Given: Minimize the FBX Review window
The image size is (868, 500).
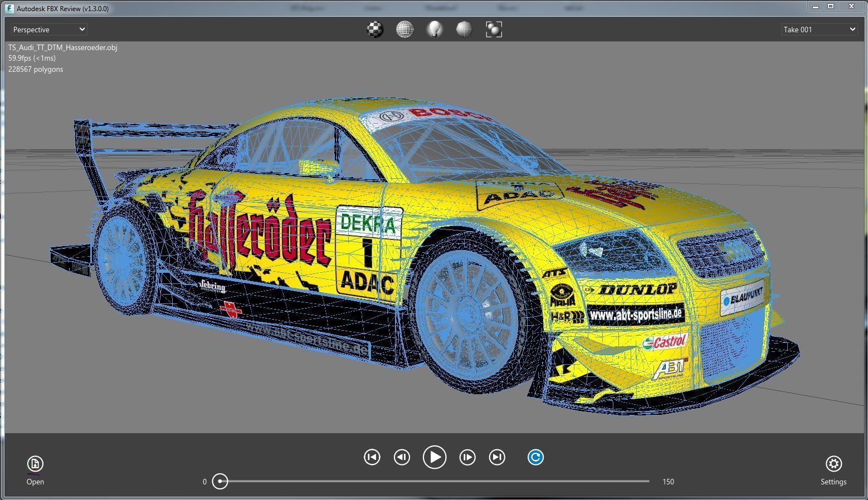Looking at the screenshot, I should tap(816, 7).
